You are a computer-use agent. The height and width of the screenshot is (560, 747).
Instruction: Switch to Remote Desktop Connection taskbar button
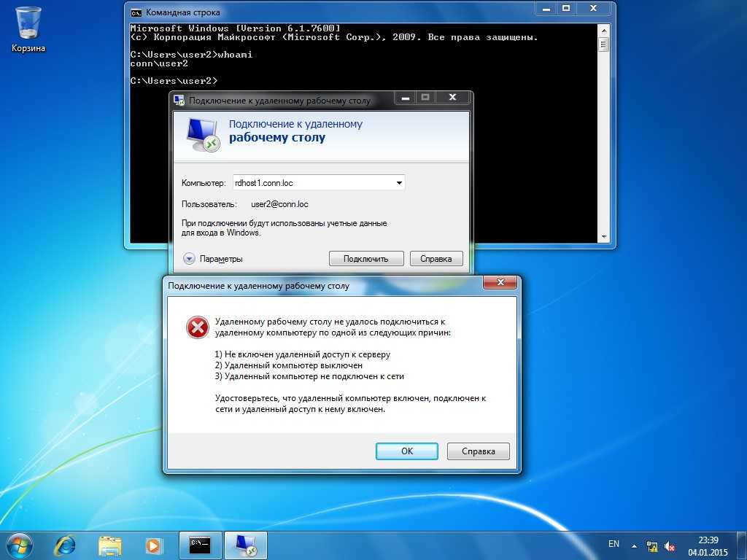246,545
